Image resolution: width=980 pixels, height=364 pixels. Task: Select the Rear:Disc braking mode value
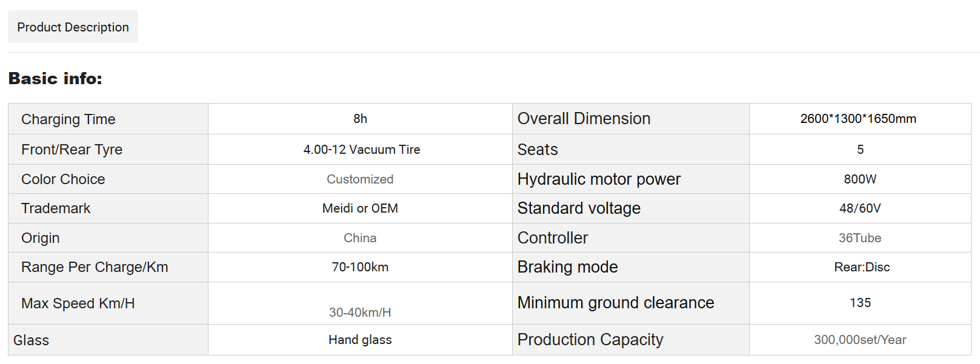pos(861,267)
